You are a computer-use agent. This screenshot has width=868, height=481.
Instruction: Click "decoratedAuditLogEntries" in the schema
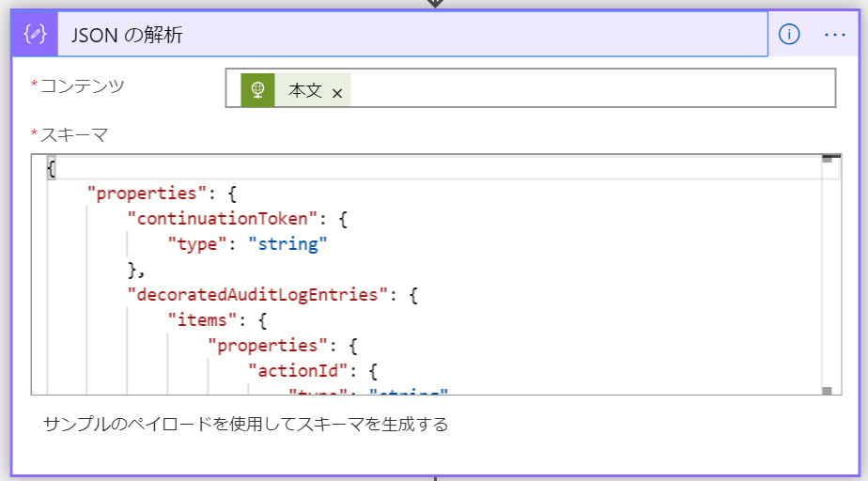[x=257, y=294]
